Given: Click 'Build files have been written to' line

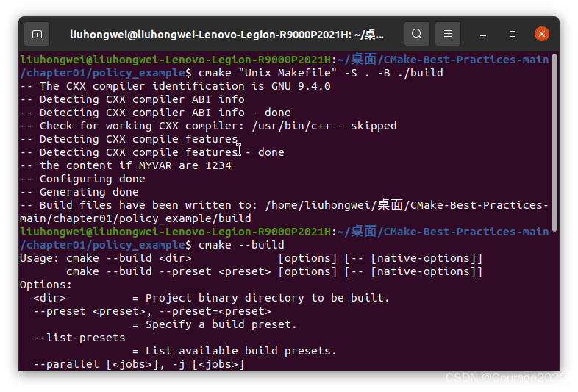Looking at the screenshot, I should point(284,205).
